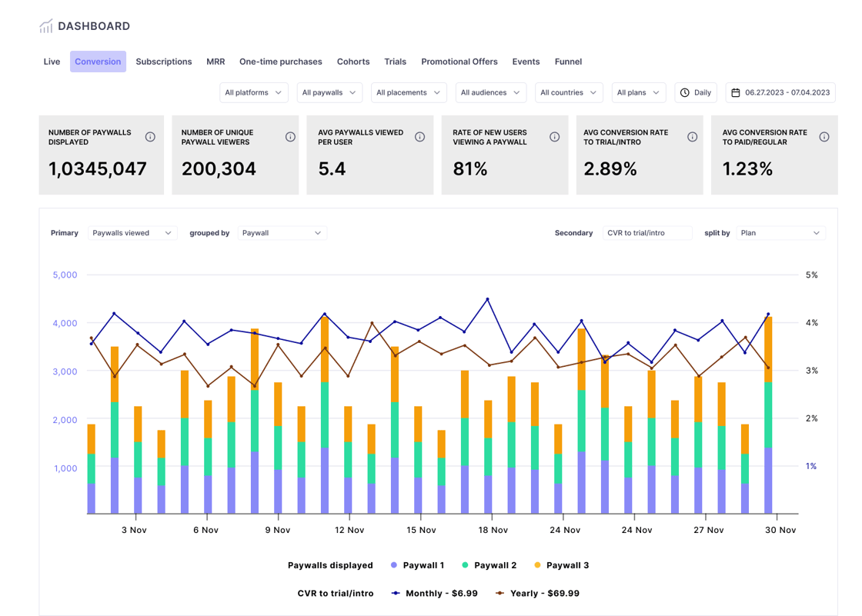
Task: Click info icon on Unique Paywall Viewers card
Action: [x=290, y=137]
